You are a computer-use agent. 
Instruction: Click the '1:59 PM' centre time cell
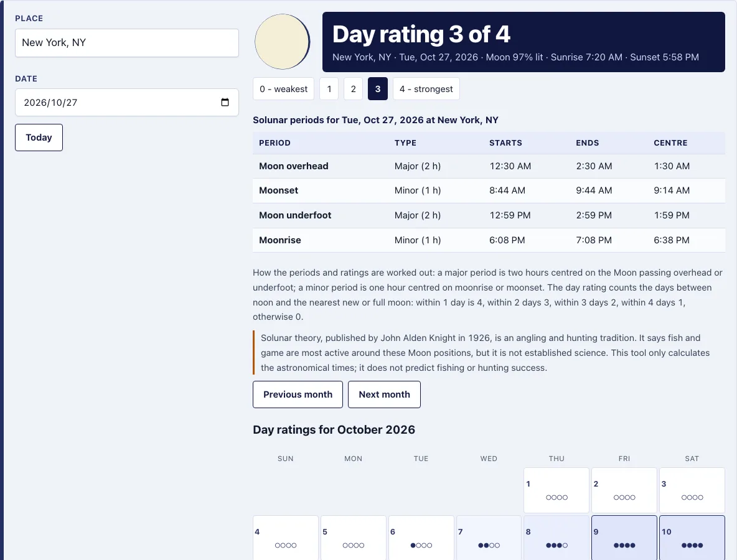(672, 216)
